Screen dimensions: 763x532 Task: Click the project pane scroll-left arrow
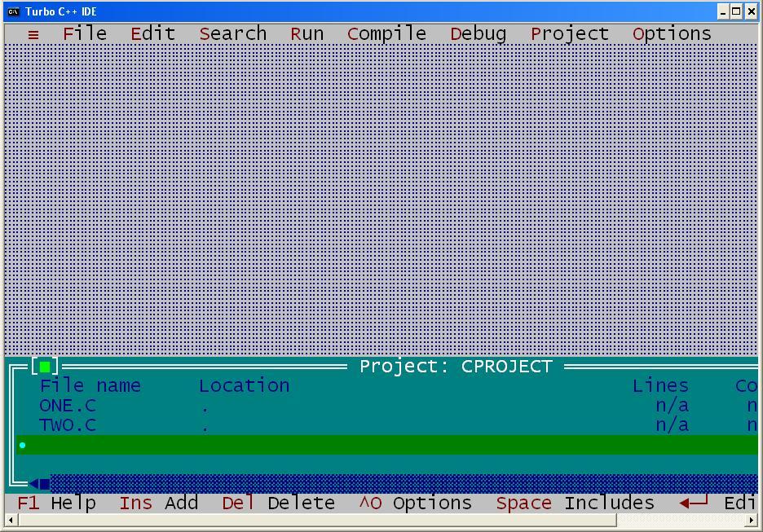(x=33, y=484)
